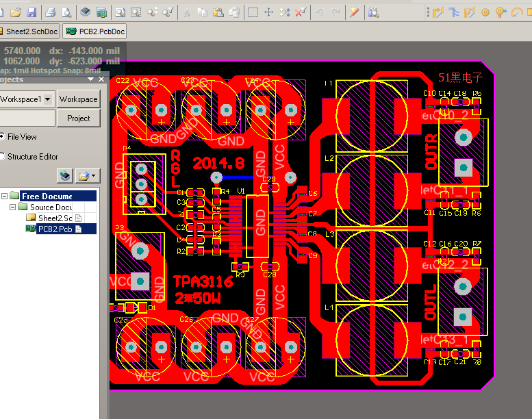This screenshot has width=532, height=419.
Task: Zoom to fit the whole document
Action: pyautogui.click(x=120, y=13)
